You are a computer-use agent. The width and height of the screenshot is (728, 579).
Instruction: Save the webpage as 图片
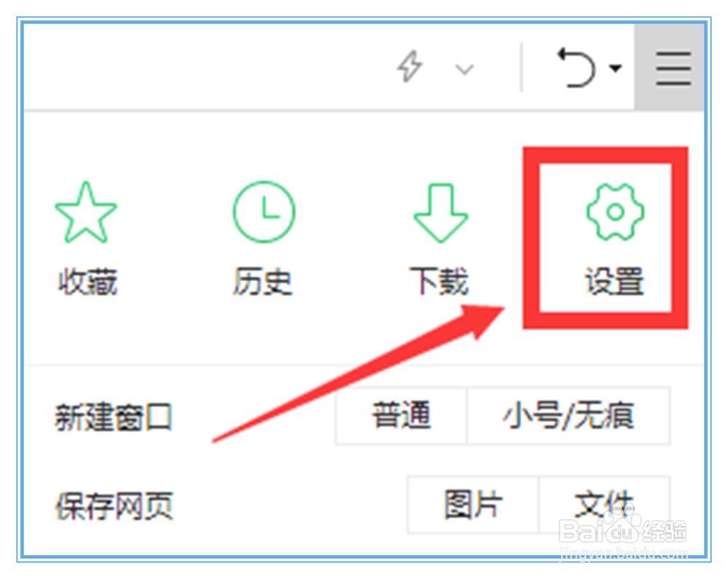click(x=473, y=504)
